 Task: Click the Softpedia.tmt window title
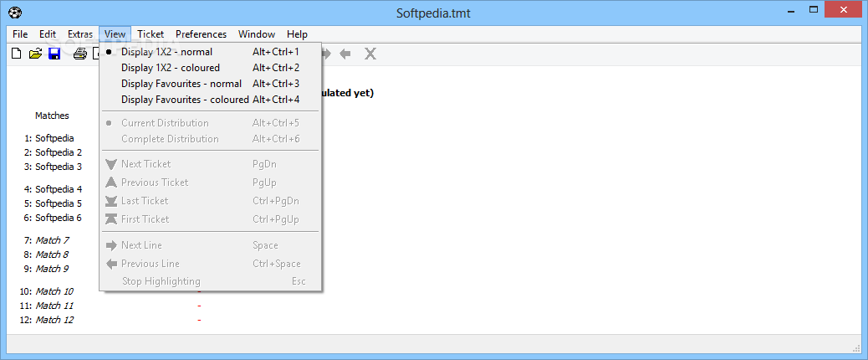click(x=433, y=13)
